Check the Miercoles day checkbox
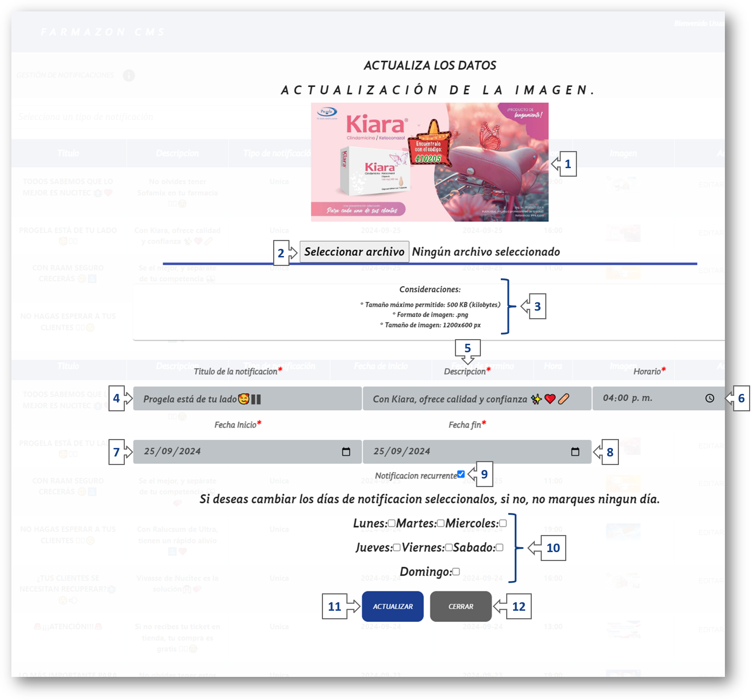753x700 pixels. point(503,523)
